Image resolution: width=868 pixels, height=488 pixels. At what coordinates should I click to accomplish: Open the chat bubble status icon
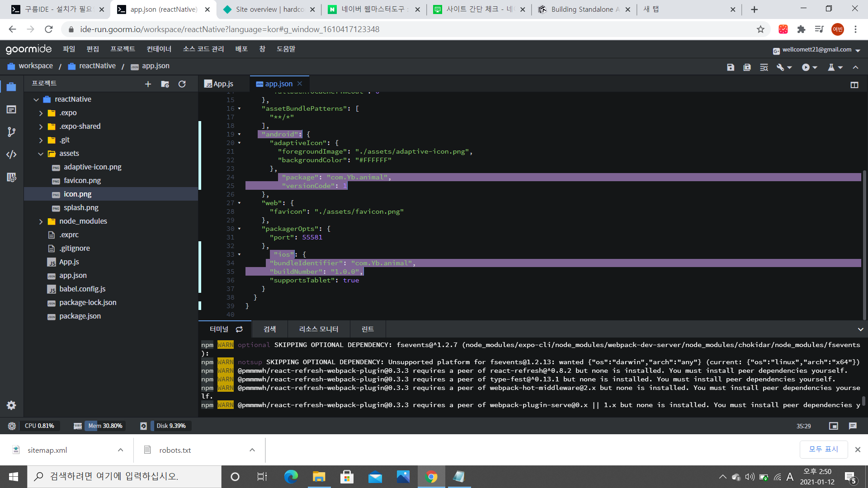point(853,426)
